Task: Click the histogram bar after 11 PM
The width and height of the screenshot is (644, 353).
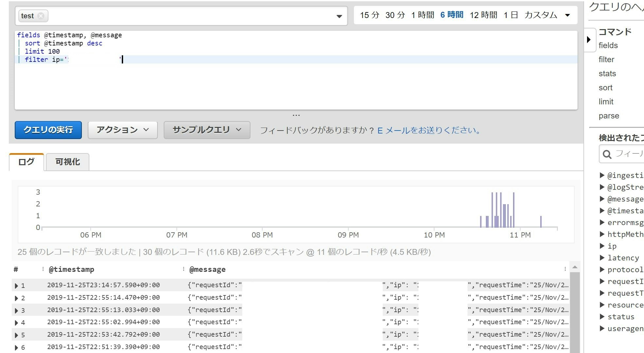Action: 541,221
